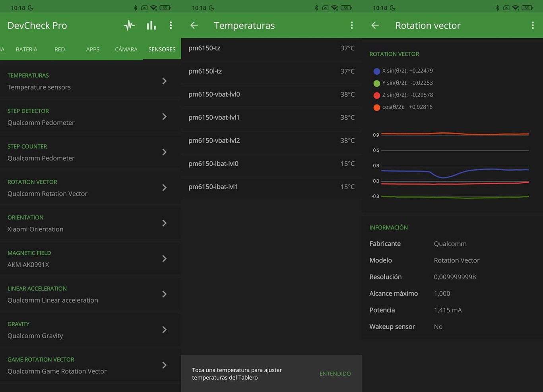Expand Step Detector row chevron
The image size is (543, 392).
click(x=164, y=116)
